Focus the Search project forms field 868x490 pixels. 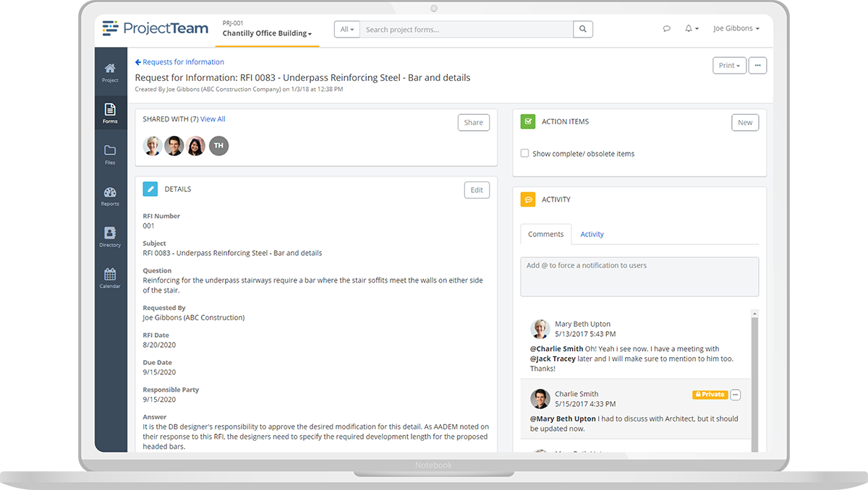[467, 30]
